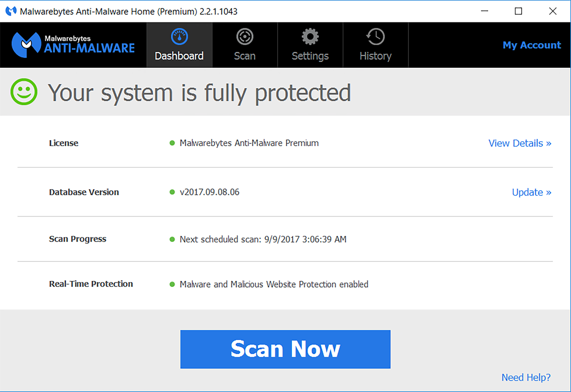
Task: Select the Dashboard gauge icon
Action: 179,36
